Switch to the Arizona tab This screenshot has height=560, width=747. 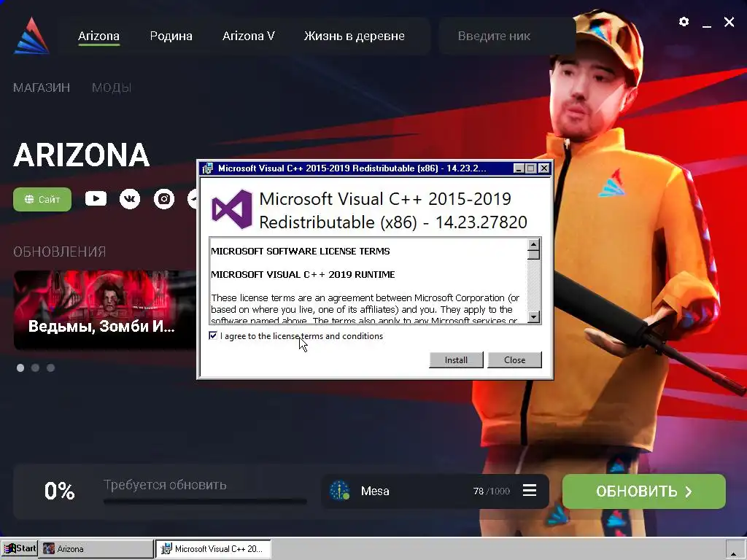[x=98, y=36]
